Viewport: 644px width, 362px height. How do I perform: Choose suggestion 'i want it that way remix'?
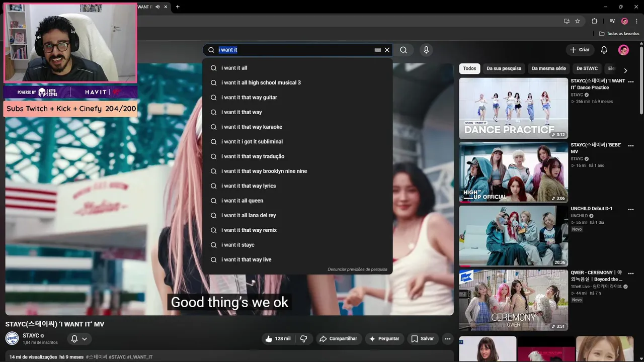pos(297,230)
